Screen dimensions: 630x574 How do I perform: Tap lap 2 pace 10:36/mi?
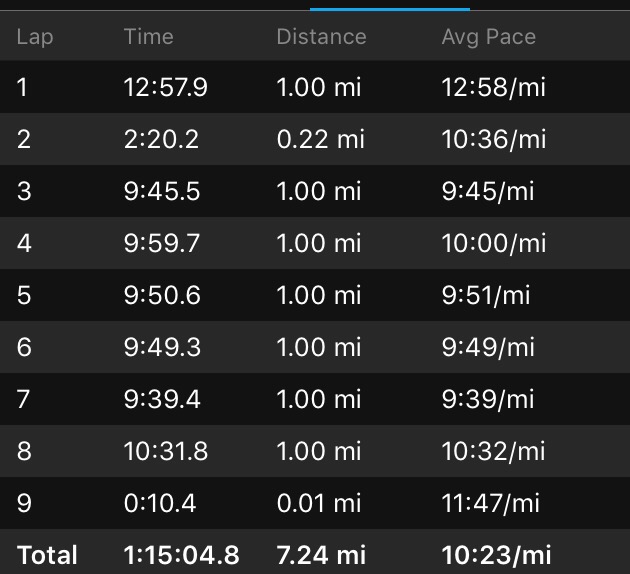point(494,139)
